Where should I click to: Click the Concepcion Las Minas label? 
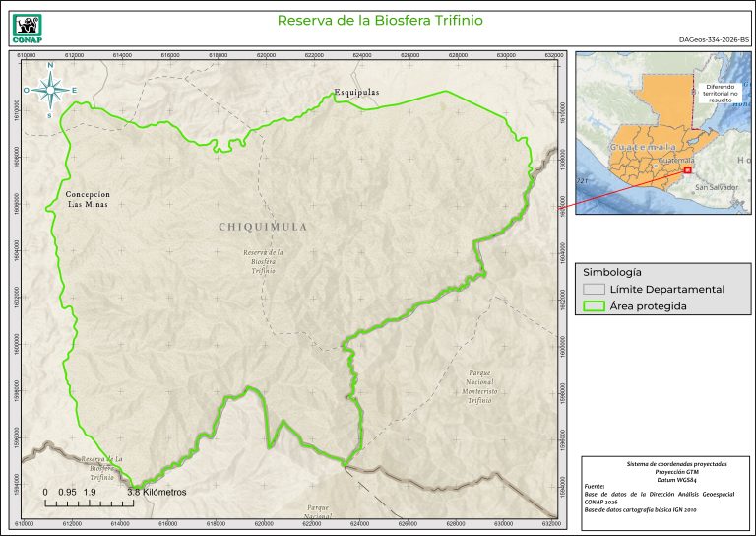pos(88,199)
